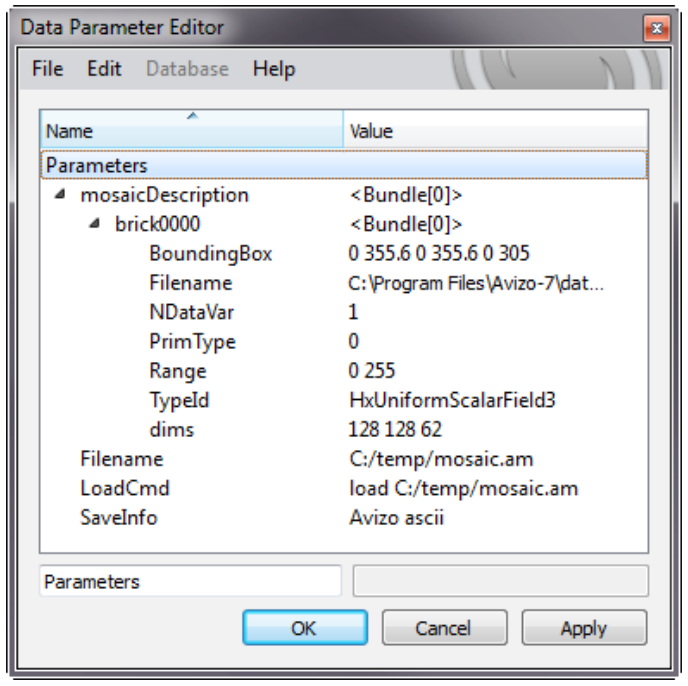The image size is (688, 686).
Task: Sort by the Name column header
Action: 192,129
